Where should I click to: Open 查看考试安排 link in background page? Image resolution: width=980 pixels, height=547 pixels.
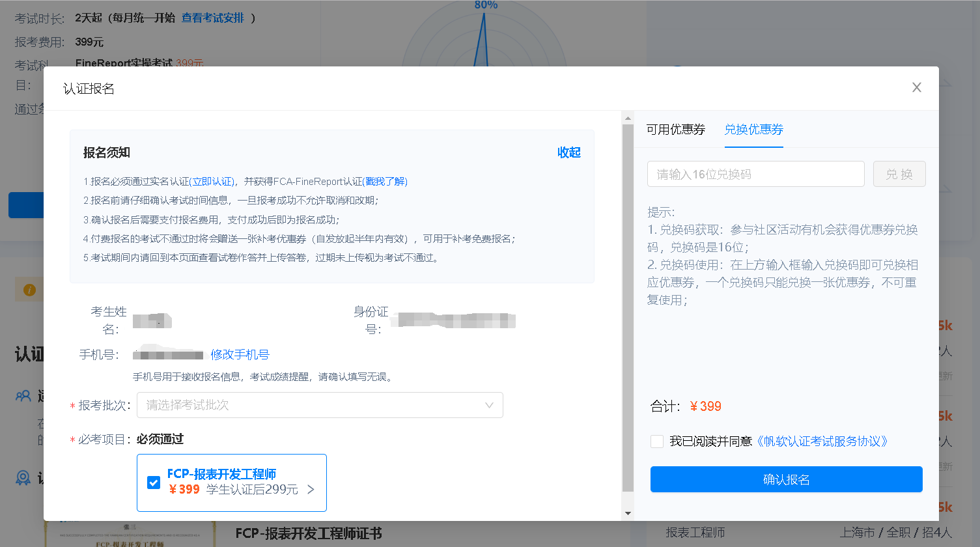(212, 18)
